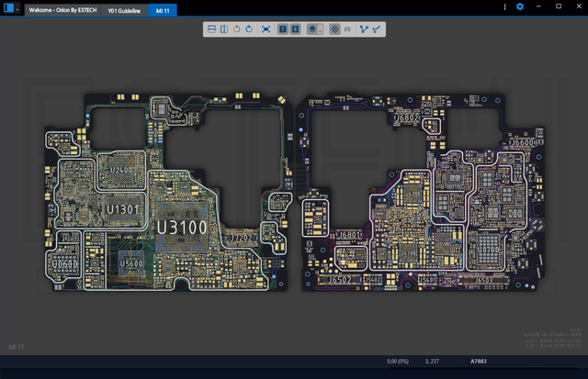
Task: Rotate the board clockwise
Action: [249, 29]
